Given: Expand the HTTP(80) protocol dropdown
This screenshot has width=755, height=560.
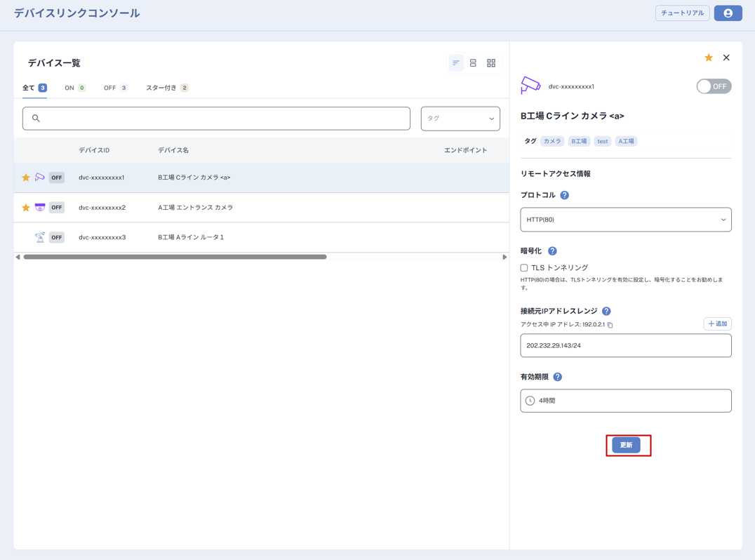Looking at the screenshot, I should (x=625, y=220).
